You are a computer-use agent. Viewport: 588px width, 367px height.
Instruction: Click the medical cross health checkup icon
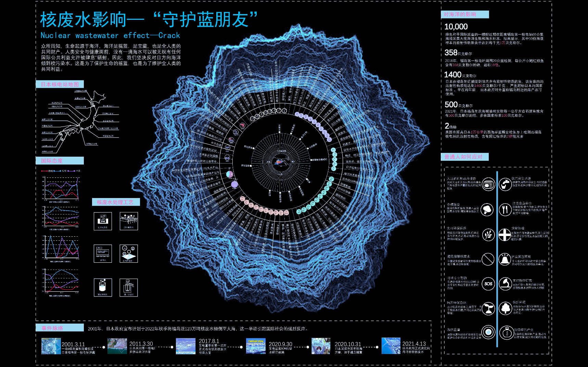click(505, 235)
